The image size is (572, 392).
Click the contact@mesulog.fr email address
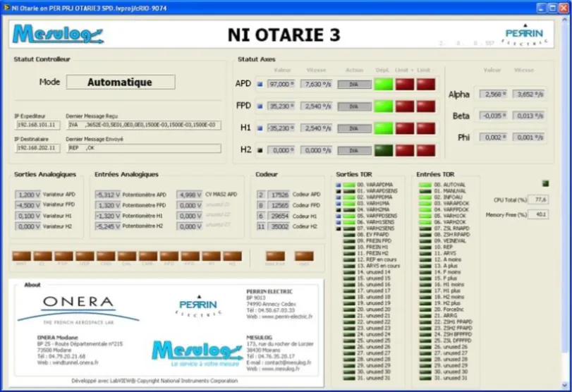pos(286,362)
